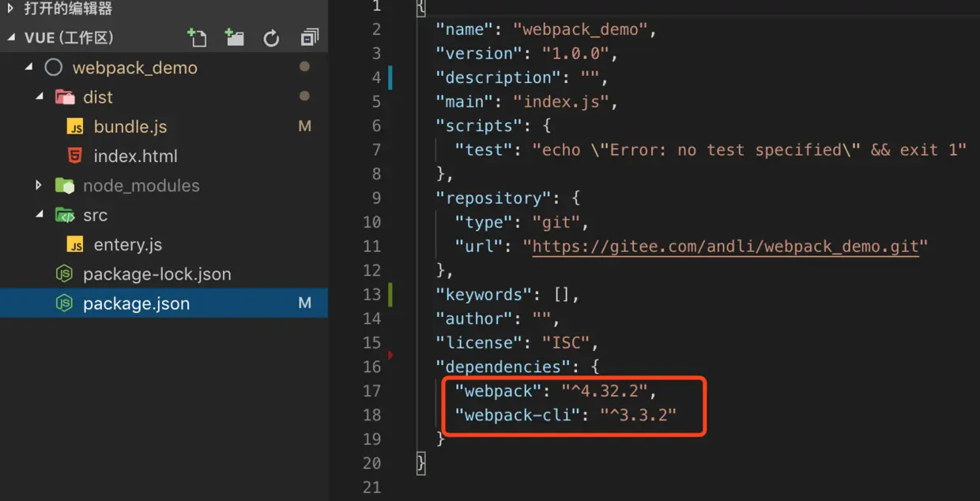Open index.html in the file tree
This screenshot has width=980, height=501.
[x=135, y=156]
